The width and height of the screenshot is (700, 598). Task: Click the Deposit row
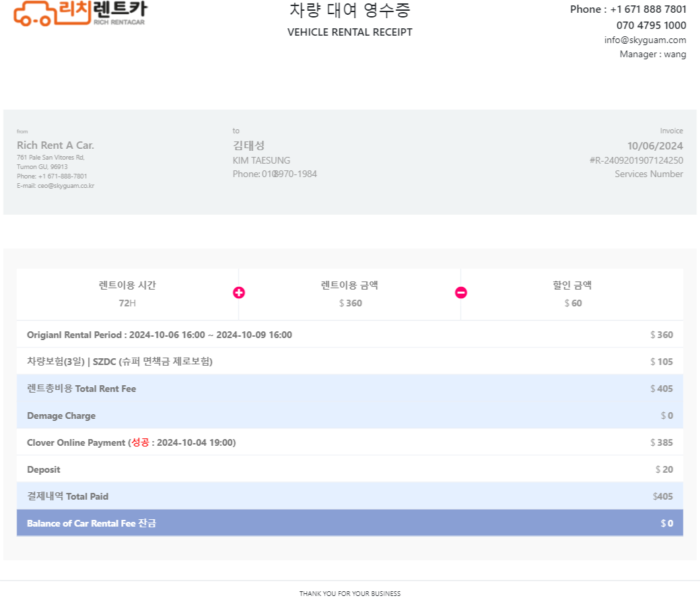tap(350, 469)
